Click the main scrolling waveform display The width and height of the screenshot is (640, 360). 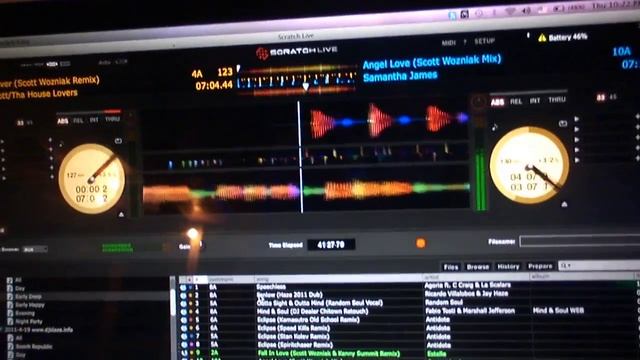[x=306, y=157]
